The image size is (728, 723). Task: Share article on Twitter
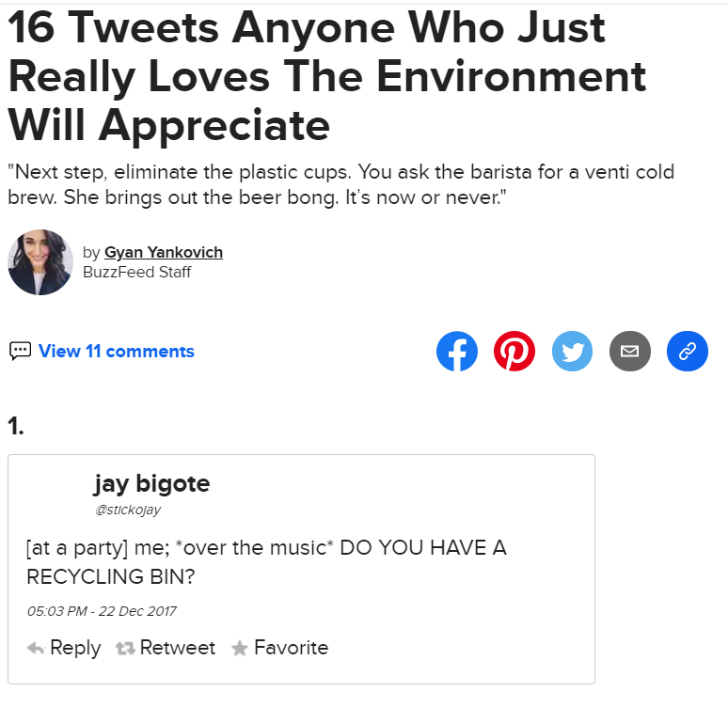pyautogui.click(x=572, y=352)
